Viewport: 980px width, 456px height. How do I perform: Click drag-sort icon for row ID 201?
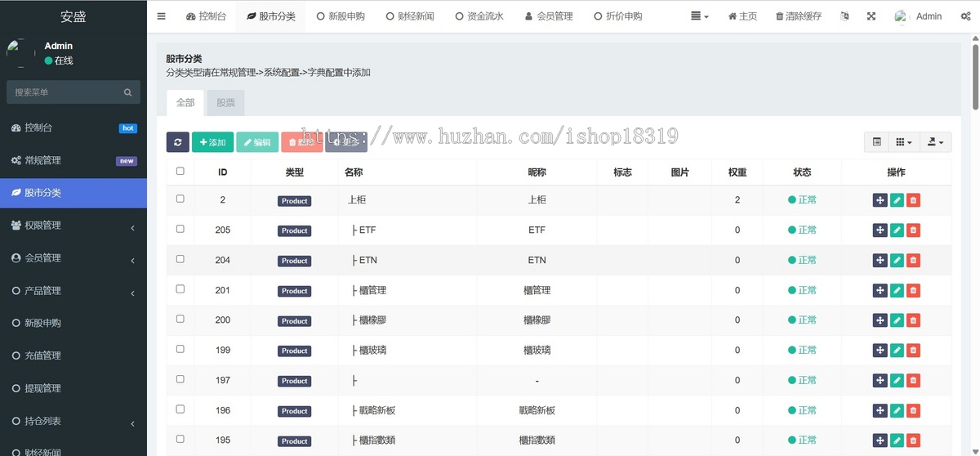tap(880, 291)
